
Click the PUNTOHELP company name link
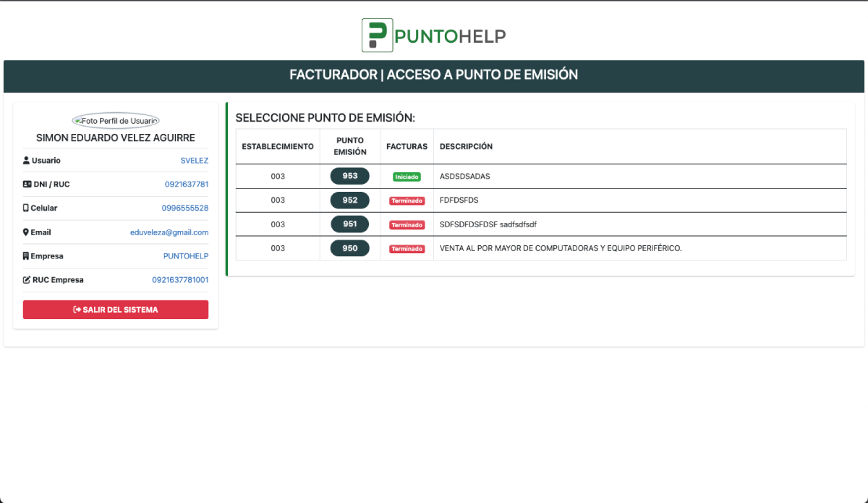186,256
